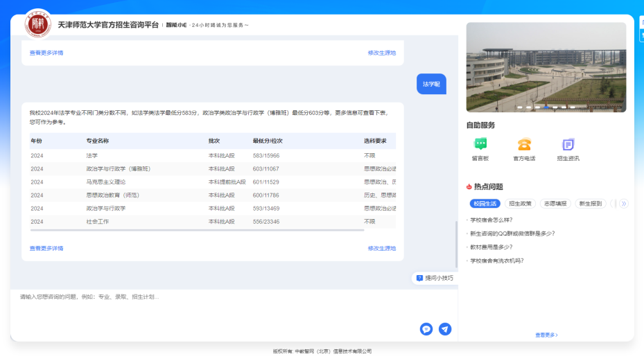
Task: Click the Tianjin Normal University logo
Action: [37, 25]
